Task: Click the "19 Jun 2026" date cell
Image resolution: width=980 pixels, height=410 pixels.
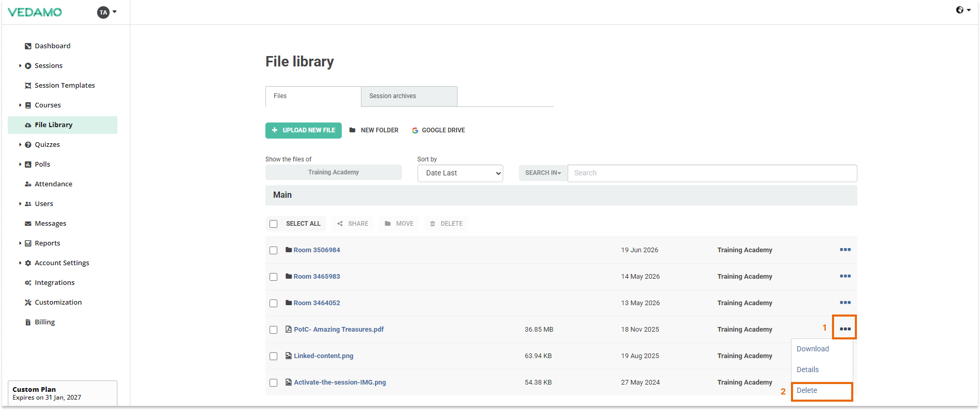Action: click(639, 250)
